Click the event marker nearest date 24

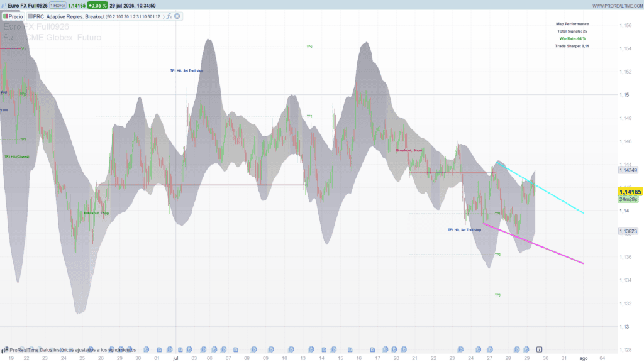click(x=478, y=349)
